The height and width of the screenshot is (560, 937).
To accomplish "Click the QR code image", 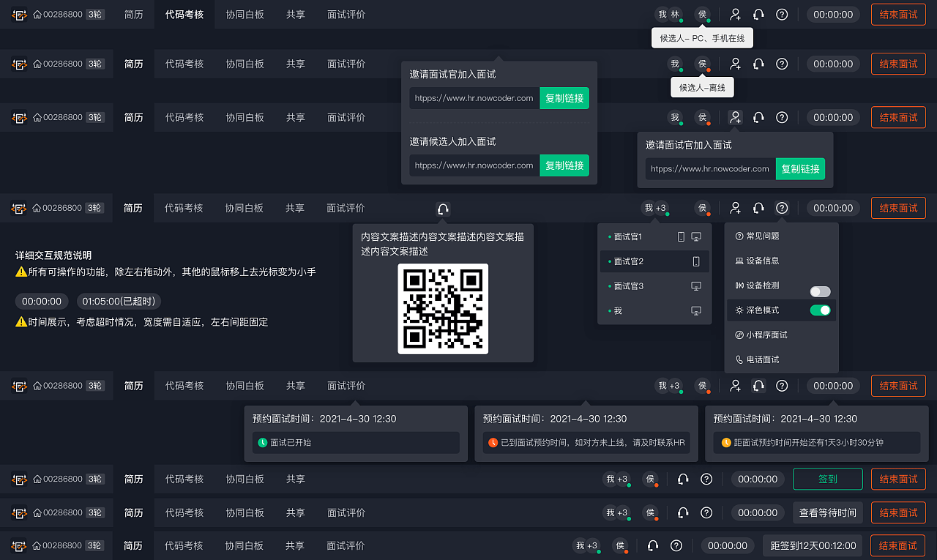I will 443,309.
